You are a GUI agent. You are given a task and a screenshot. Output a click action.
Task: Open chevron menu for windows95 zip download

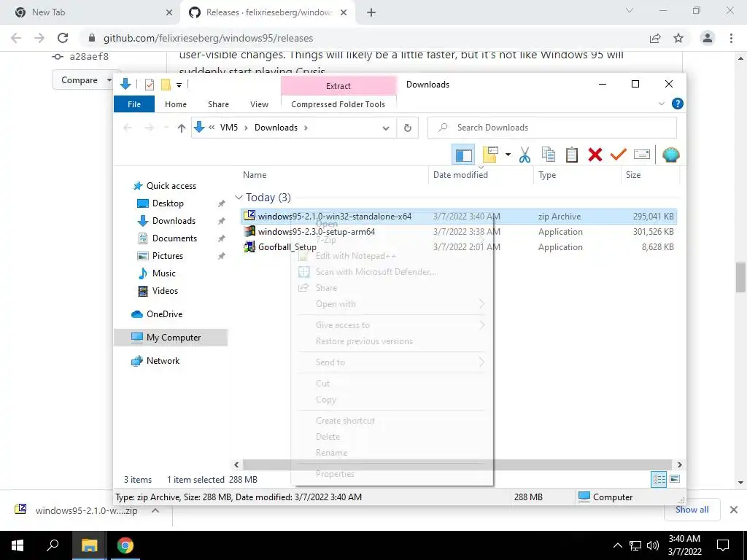point(155,510)
